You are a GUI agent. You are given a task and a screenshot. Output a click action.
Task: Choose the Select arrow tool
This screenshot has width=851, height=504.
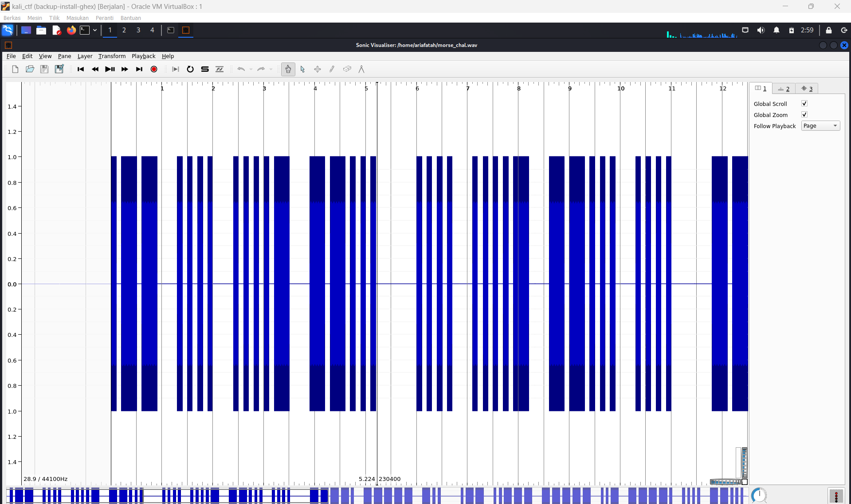[x=303, y=69]
